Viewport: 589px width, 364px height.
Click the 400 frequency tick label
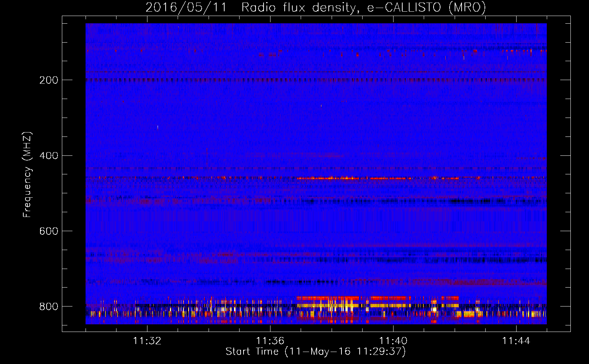pyautogui.click(x=49, y=156)
